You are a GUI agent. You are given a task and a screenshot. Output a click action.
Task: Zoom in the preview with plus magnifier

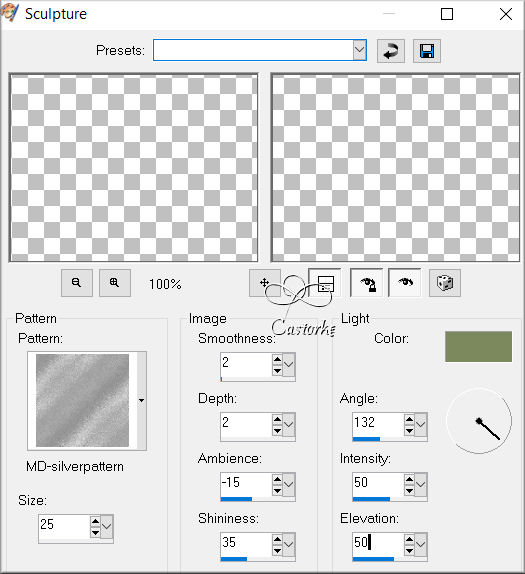pos(115,283)
